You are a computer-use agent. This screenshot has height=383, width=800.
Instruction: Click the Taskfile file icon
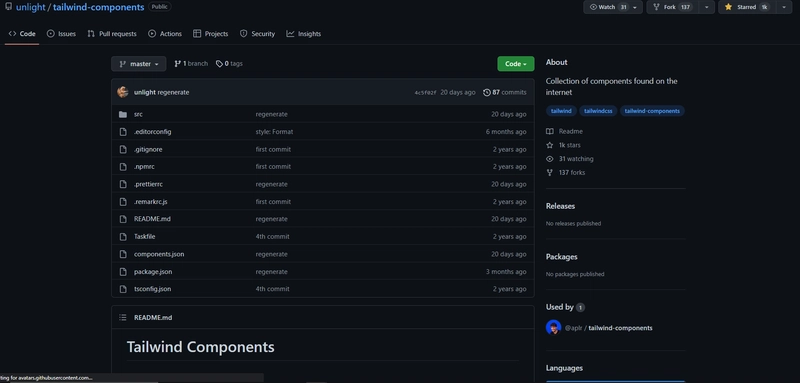click(122, 237)
